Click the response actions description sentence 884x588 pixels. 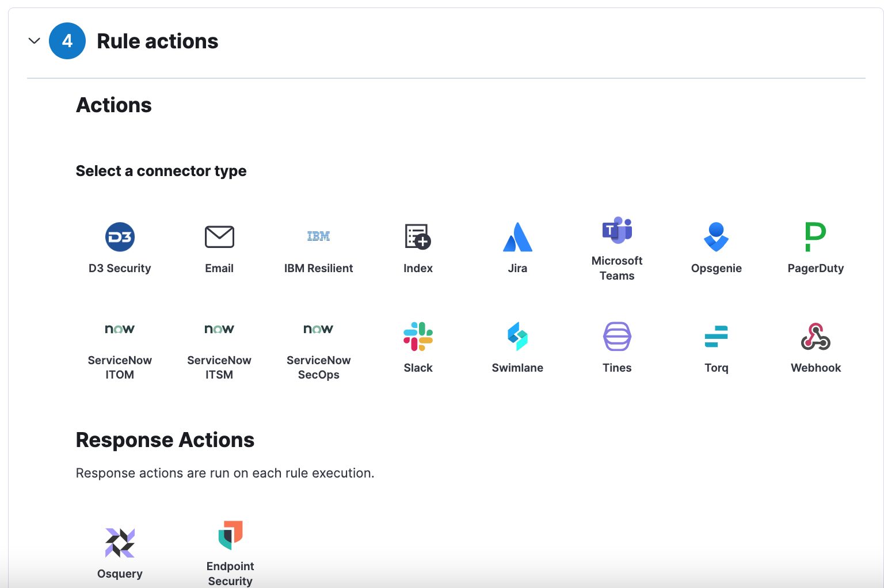point(225,473)
